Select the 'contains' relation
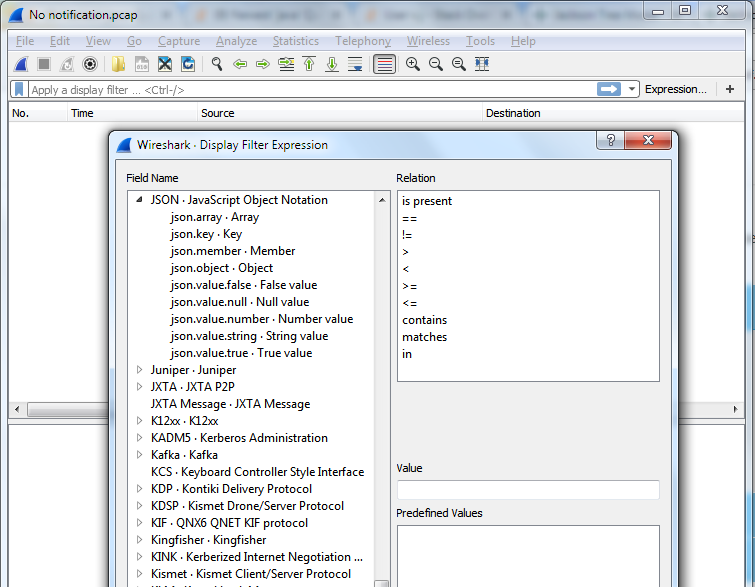The image size is (755, 587). pos(424,320)
